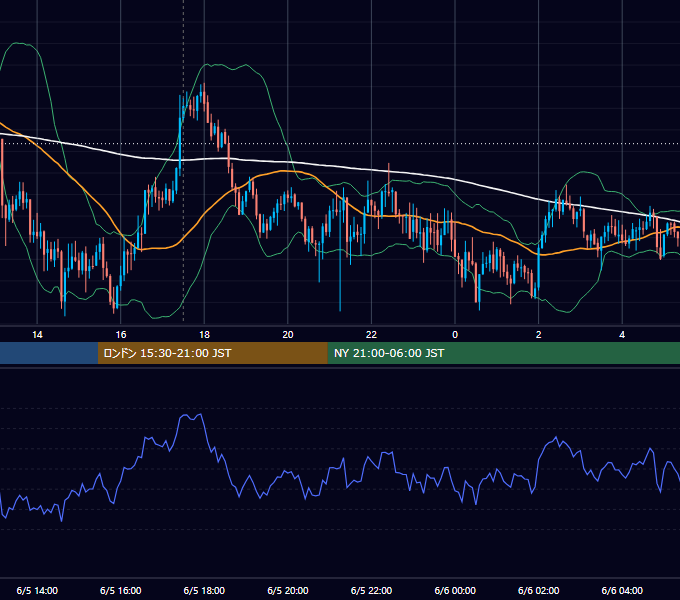Click the 6/6 00:00 date label

(x=455, y=590)
